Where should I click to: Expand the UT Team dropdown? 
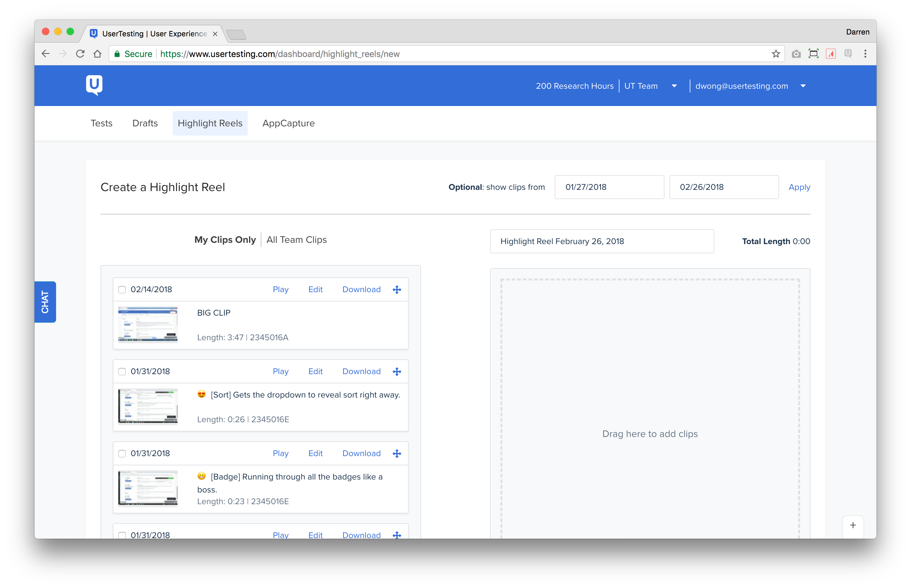click(x=674, y=86)
